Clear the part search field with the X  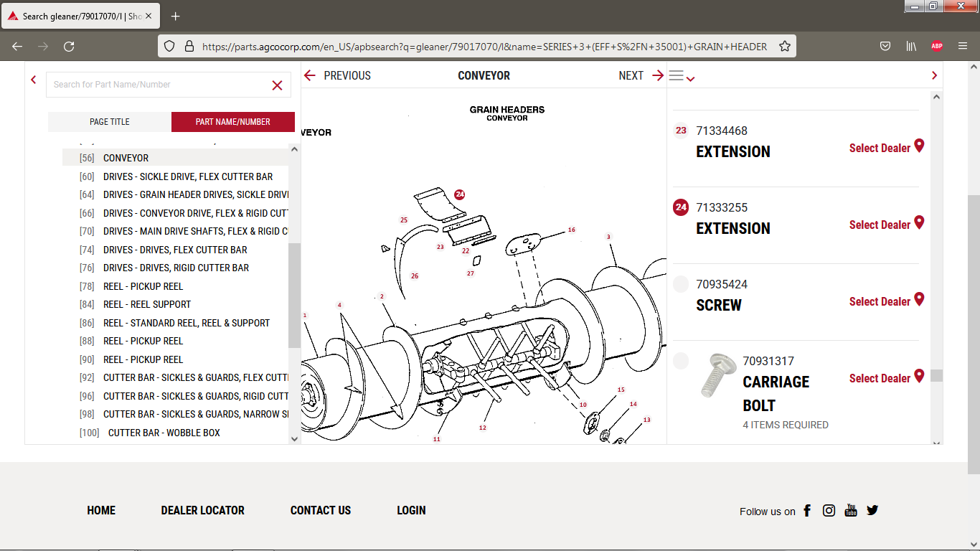[277, 85]
